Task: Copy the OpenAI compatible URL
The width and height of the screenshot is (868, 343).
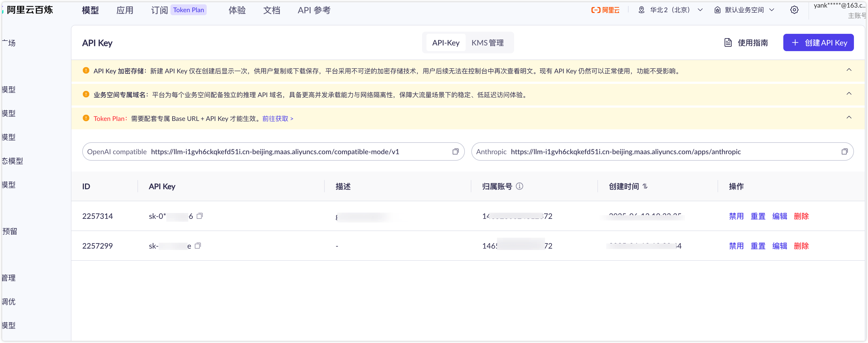Action: [455, 152]
